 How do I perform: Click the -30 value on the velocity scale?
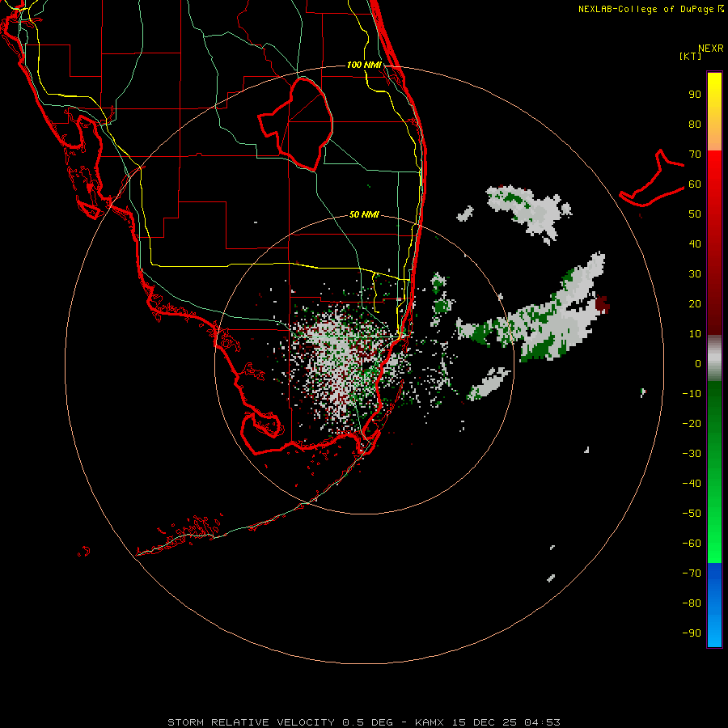coord(692,454)
